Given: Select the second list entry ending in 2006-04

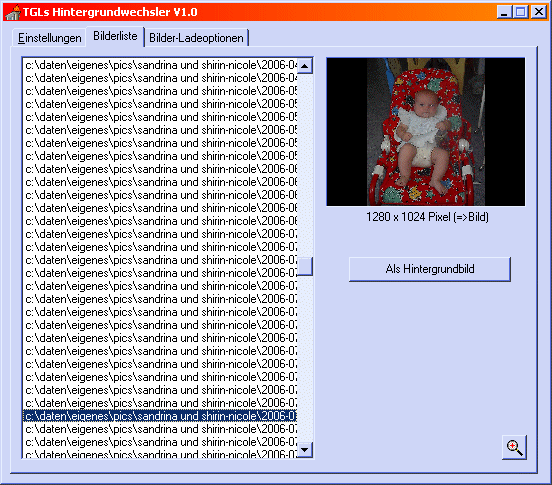Looking at the screenshot, I should pyautogui.click(x=160, y=78).
